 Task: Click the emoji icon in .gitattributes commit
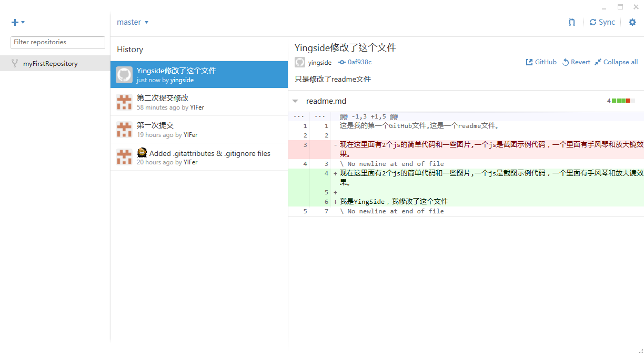pos(142,153)
